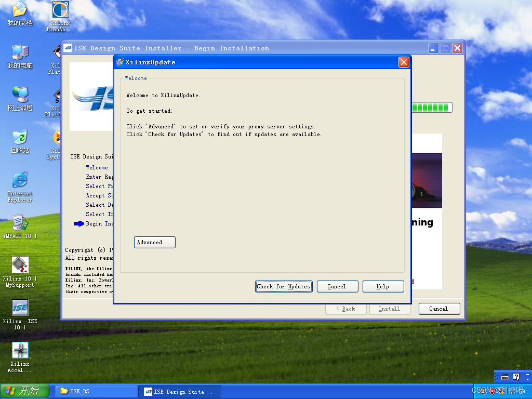Click the disabled Install button in installer
The image size is (532, 399).
[x=390, y=309]
